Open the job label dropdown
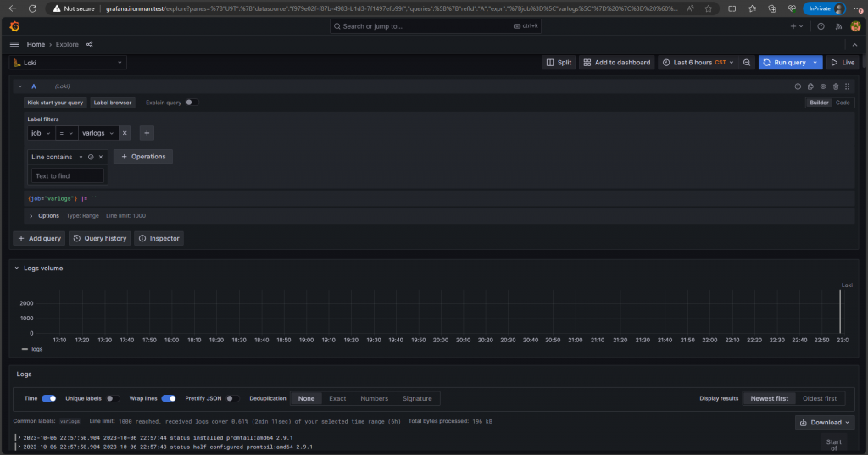The image size is (868, 455). pos(41,133)
